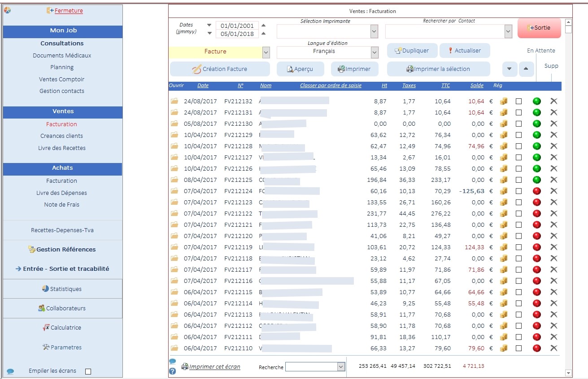588x379 pixels.
Task: Increase start date with up arrow
Action: pyautogui.click(x=263, y=26)
